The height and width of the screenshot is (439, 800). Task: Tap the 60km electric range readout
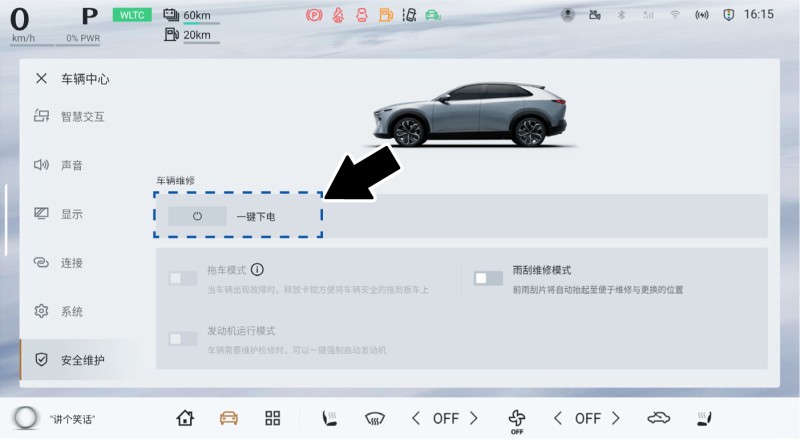coord(197,15)
